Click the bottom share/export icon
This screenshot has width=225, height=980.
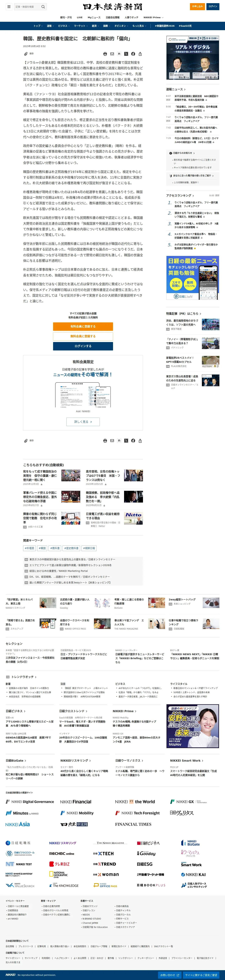[x=140, y=441]
